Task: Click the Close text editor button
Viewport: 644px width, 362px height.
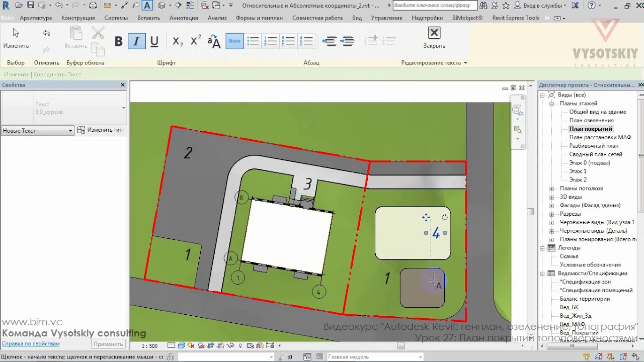Action: point(434,38)
